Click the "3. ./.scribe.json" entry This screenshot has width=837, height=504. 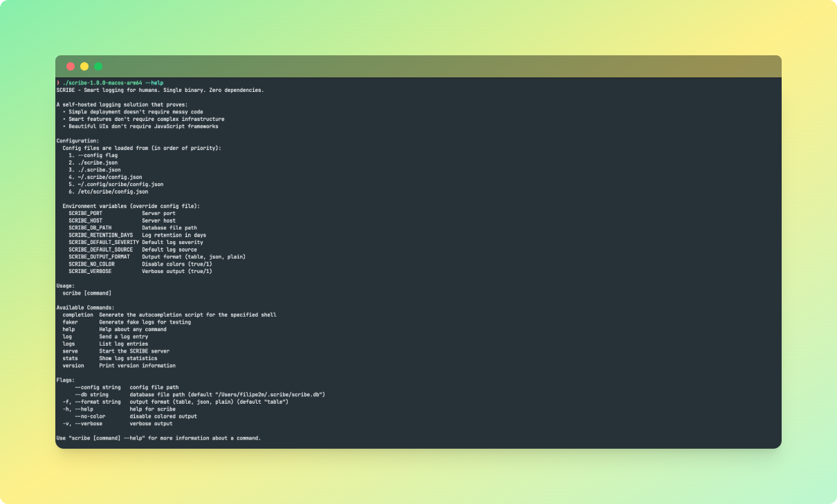point(95,169)
